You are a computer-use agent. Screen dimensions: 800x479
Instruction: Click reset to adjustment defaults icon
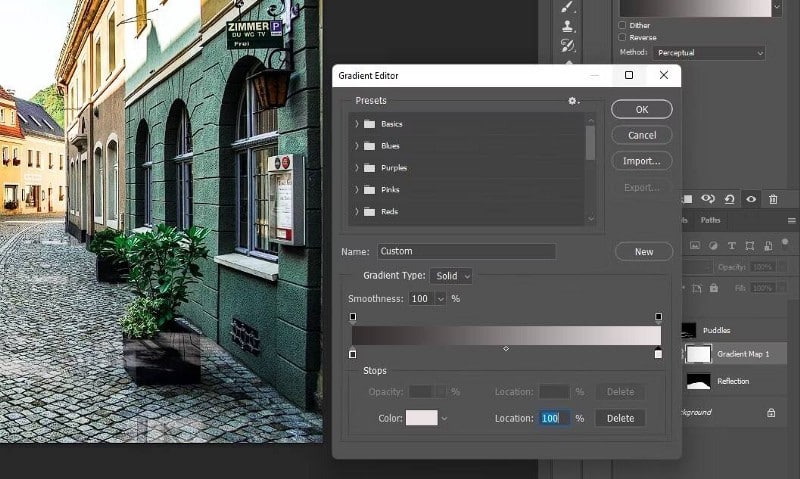(x=730, y=199)
